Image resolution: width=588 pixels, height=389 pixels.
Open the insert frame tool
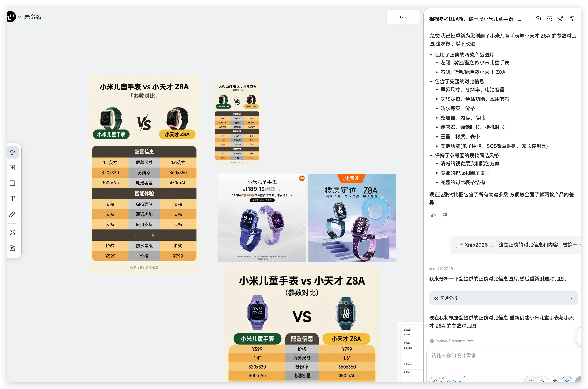pos(12,168)
